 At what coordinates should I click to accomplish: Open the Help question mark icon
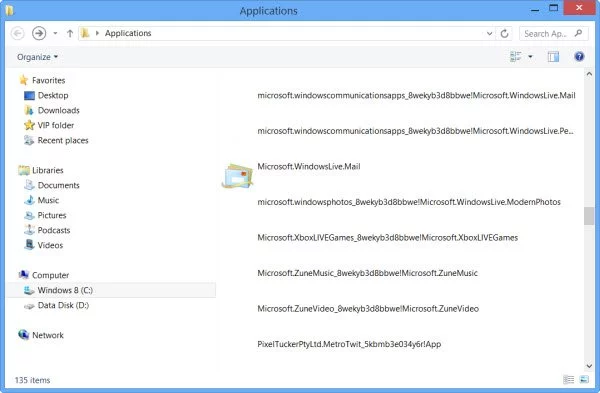pos(579,57)
